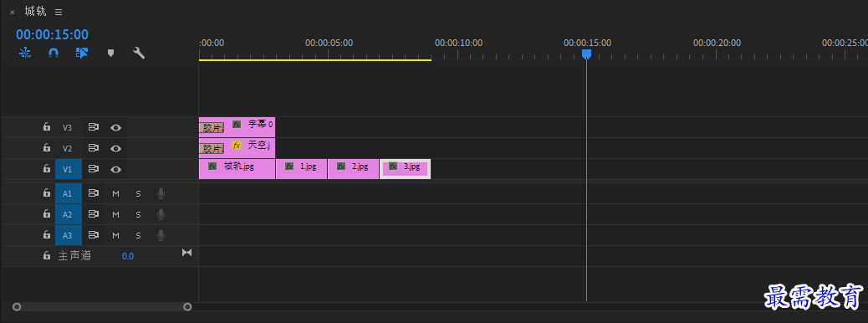
Task: Add a marker with the marker icon
Action: [110, 54]
